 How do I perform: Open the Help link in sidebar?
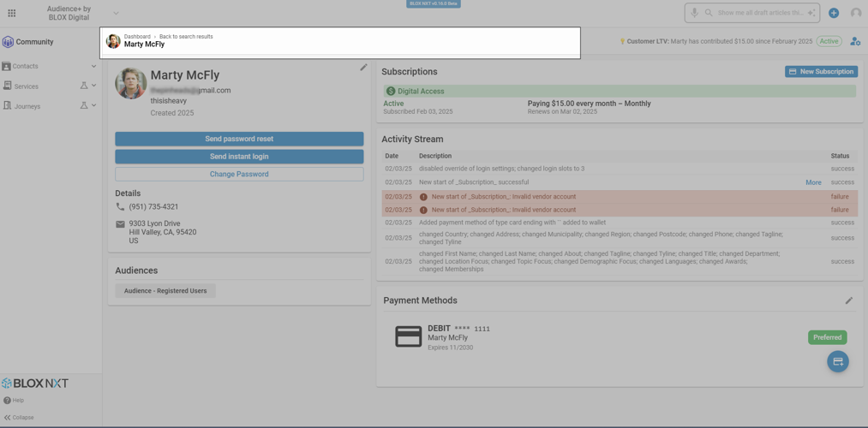pos(14,401)
